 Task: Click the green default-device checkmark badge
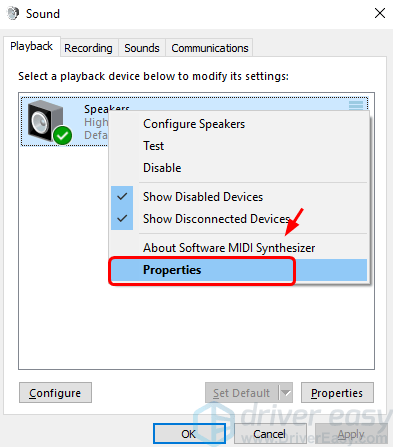tap(62, 135)
